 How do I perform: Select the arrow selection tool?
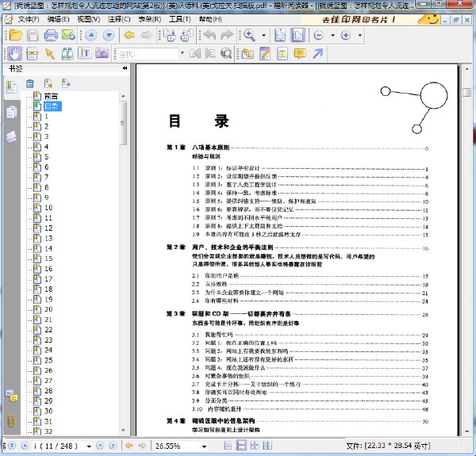pos(49,54)
